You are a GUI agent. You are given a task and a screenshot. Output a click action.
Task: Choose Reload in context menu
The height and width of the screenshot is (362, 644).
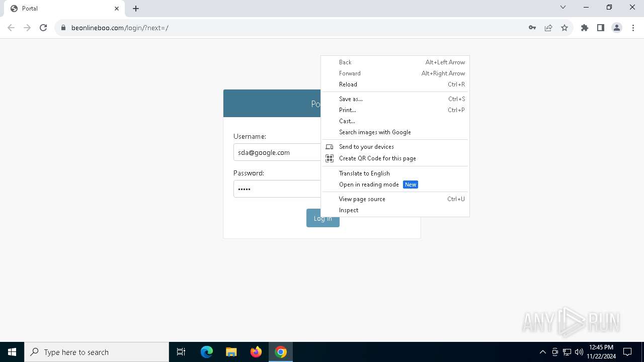pyautogui.click(x=395, y=84)
